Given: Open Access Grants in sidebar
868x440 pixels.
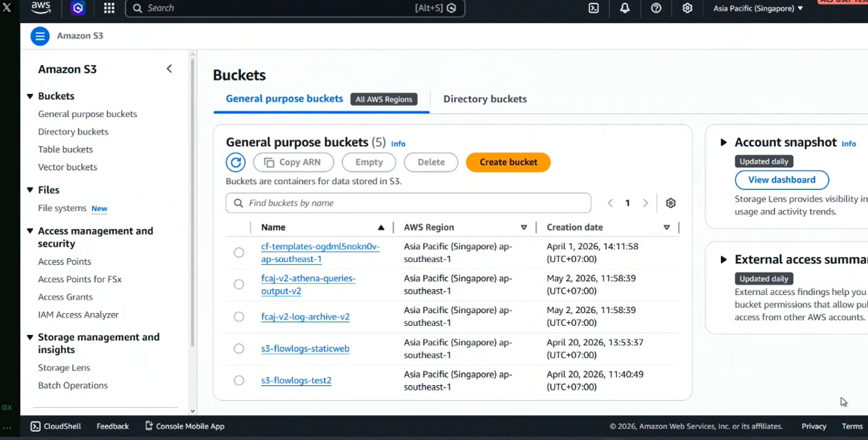Looking at the screenshot, I should click(x=65, y=297).
